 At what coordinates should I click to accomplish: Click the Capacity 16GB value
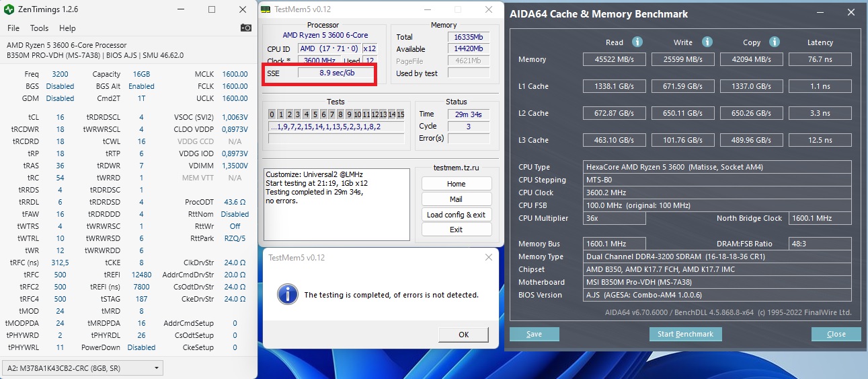(141, 74)
